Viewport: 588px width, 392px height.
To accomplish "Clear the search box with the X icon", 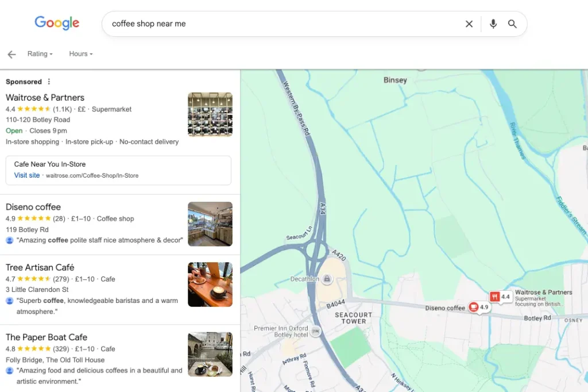I will point(469,24).
